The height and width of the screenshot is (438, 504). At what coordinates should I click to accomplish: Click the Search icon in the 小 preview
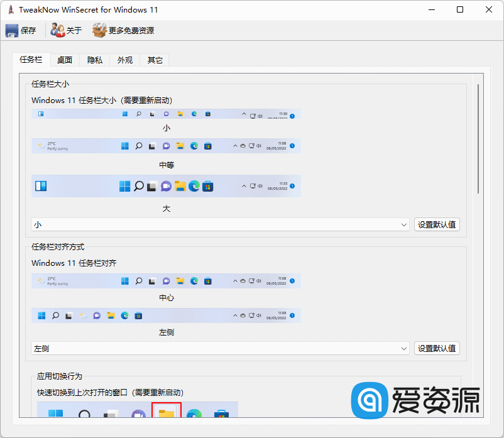point(138,113)
